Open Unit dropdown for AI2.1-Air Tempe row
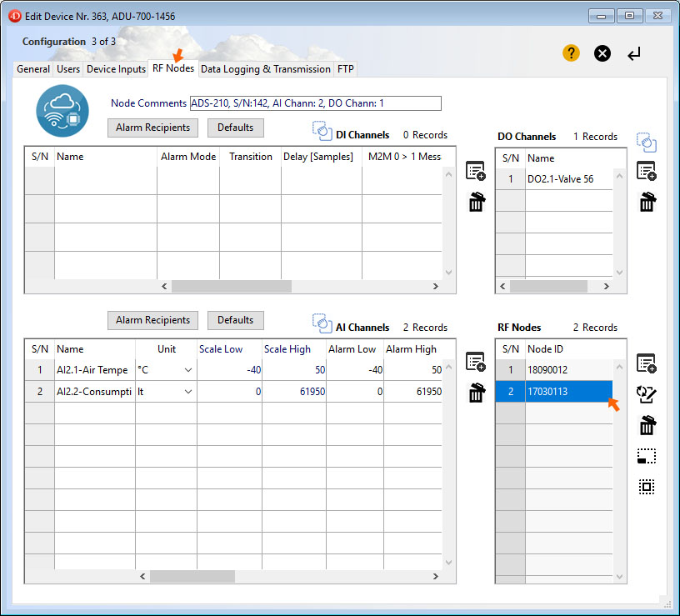The width and height of the screenshot is (680, 616). tap(188, 370)
